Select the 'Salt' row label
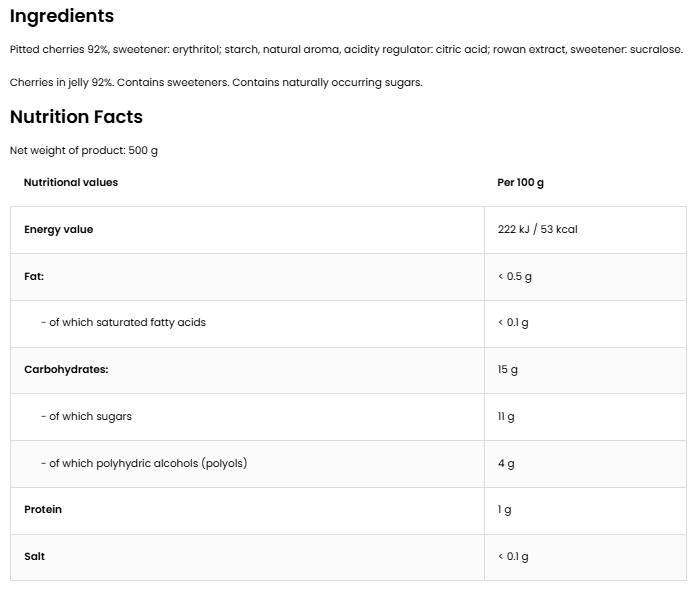 [34, 557]
